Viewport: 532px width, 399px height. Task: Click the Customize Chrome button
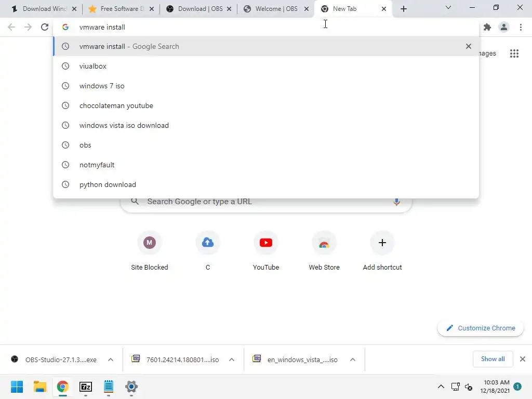click(x=481, y=328)
